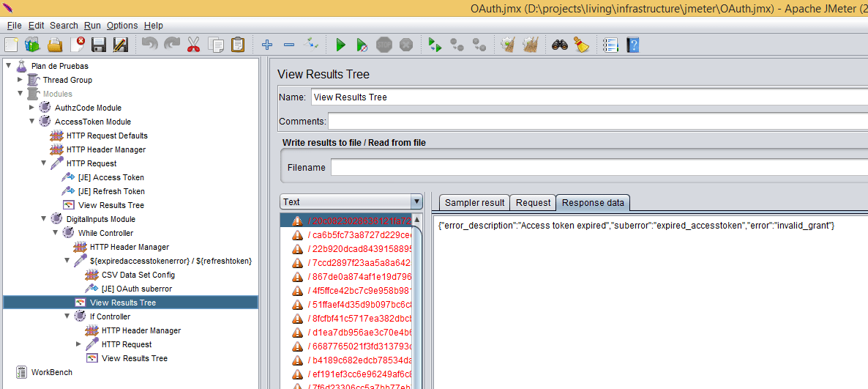Click the Filename input field
Screen dimensions: 868x389
[599, 167]
